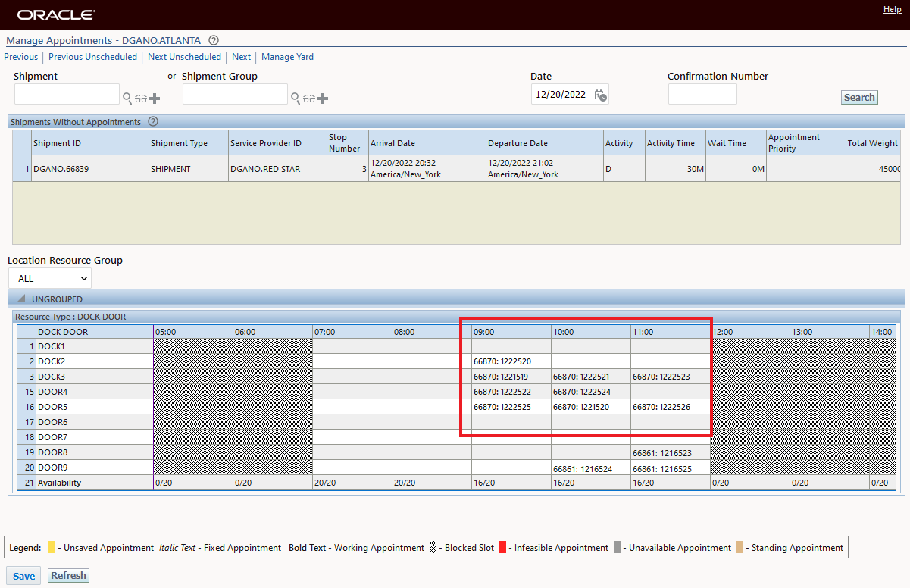Click the Refresh button
This screenshot has width=910, height=588.
coord(68,576)
